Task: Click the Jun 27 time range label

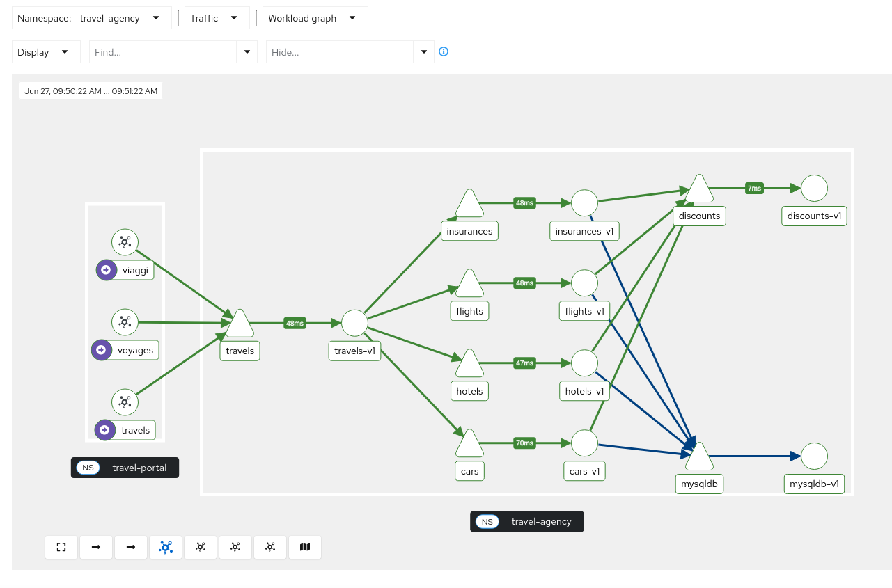Action: 91,90
